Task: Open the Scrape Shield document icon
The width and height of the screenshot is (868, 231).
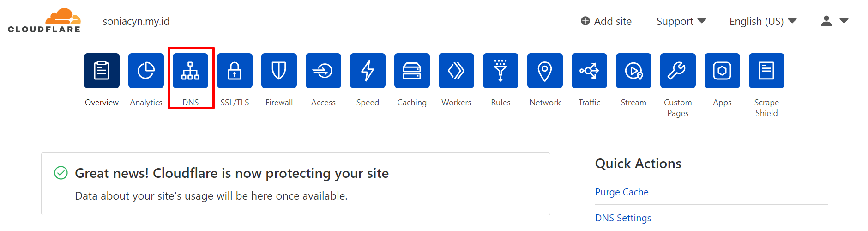Action: click(x=766, y=71)
